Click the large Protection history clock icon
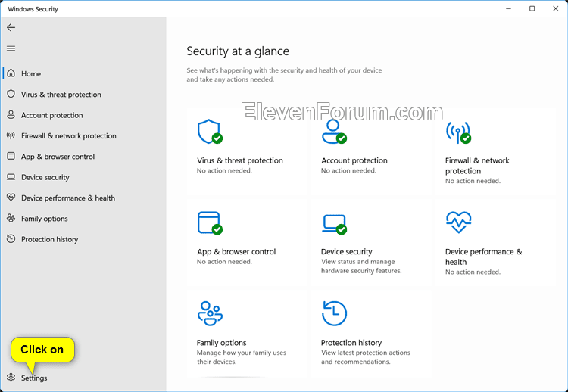 334,313
